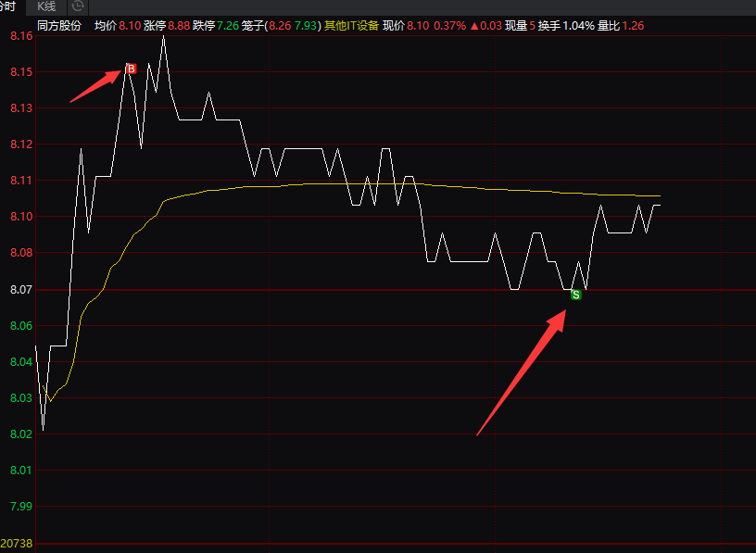Click the 8.04 price axis label
This screenshot has width=756, height=553.
(x=21, y=362)
